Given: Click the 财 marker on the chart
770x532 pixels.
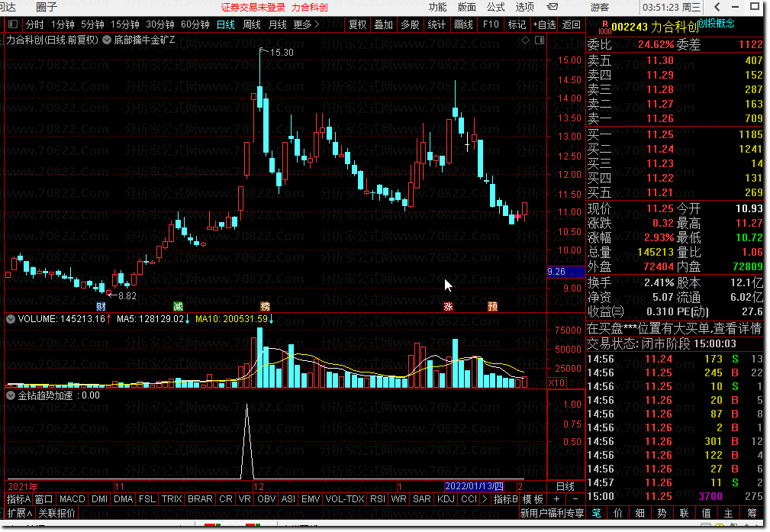Looking at the screenshot, I should click(x=101, y=307).
